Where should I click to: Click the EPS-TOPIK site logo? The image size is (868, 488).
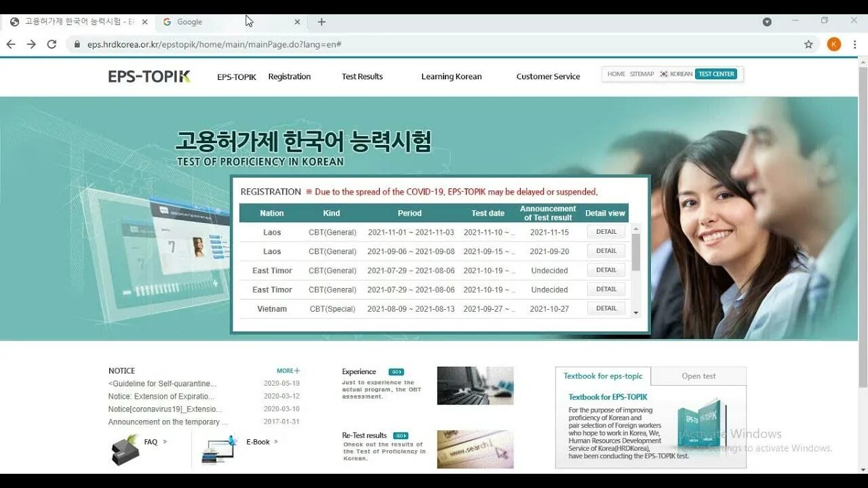tap(149, 77)
